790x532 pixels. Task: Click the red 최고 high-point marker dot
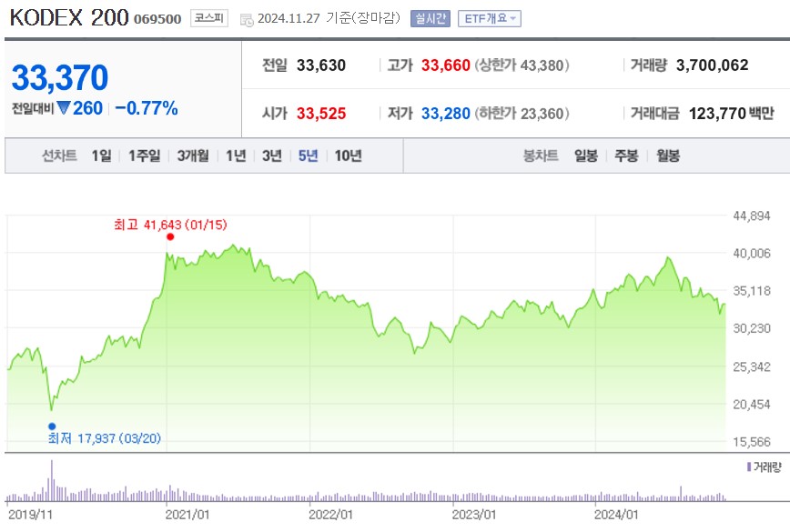point(170,236)
